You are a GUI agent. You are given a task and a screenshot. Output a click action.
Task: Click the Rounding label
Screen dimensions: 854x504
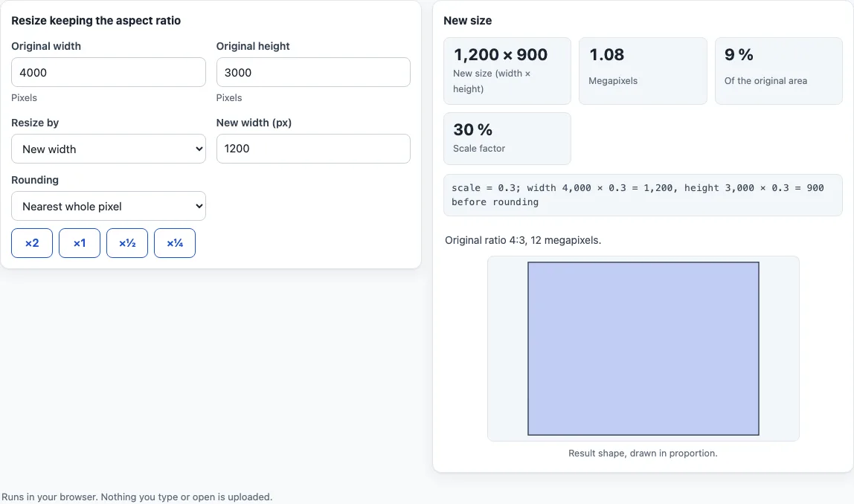coord(35,180)
